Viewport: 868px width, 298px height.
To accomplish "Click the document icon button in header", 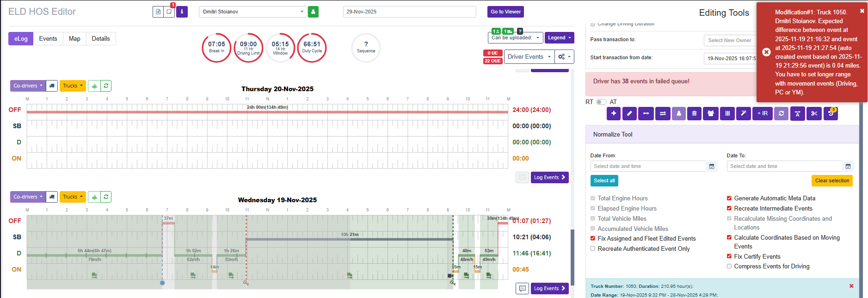I will (x=158, y=12).
